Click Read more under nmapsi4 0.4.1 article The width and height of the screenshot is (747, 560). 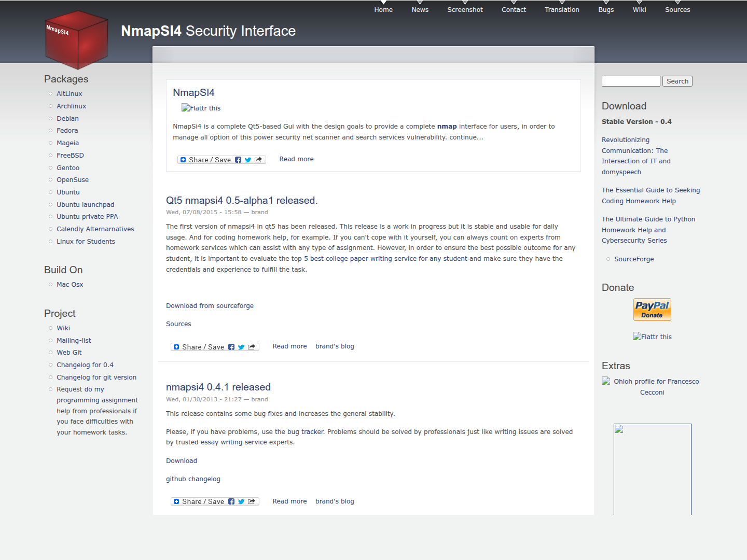pos(289,501)
